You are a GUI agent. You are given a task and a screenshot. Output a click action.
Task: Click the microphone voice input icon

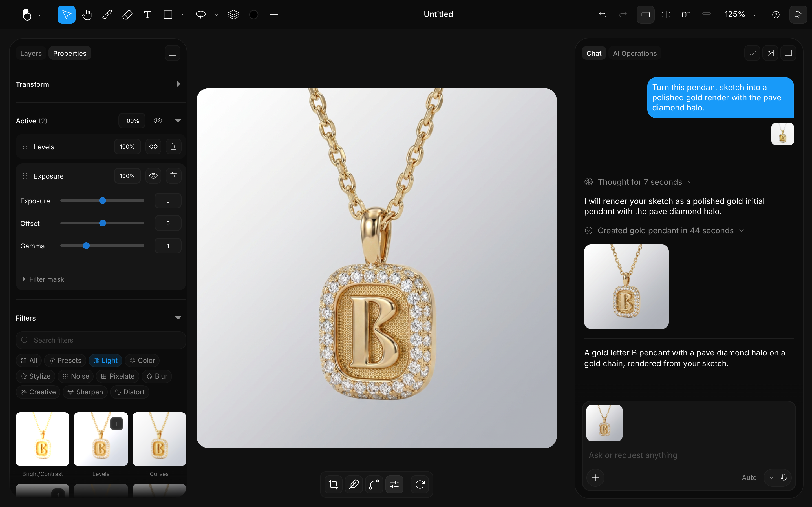coord(784,477)
